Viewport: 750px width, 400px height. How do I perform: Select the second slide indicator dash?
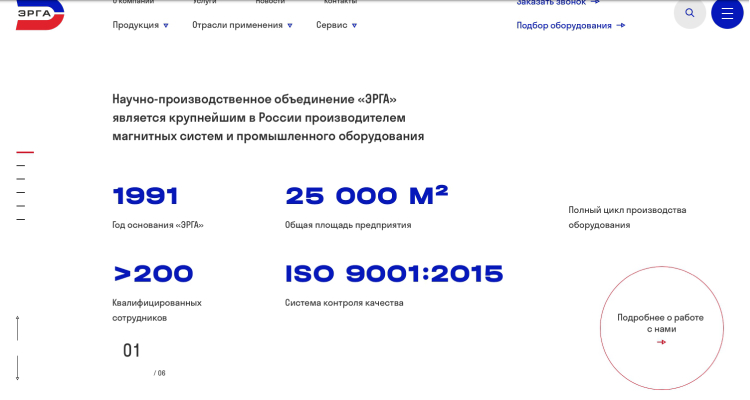[x=21, y=166]
